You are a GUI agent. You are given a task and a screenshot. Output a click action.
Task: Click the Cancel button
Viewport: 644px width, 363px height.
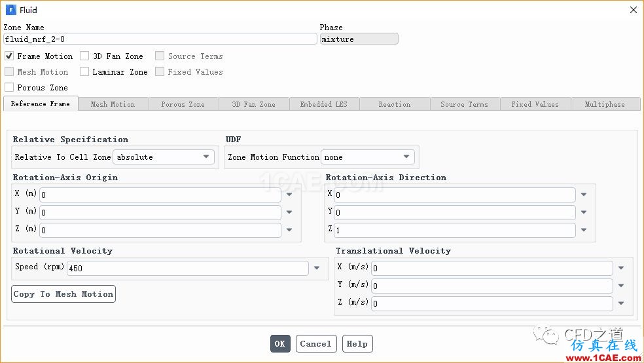pos(316,344)
